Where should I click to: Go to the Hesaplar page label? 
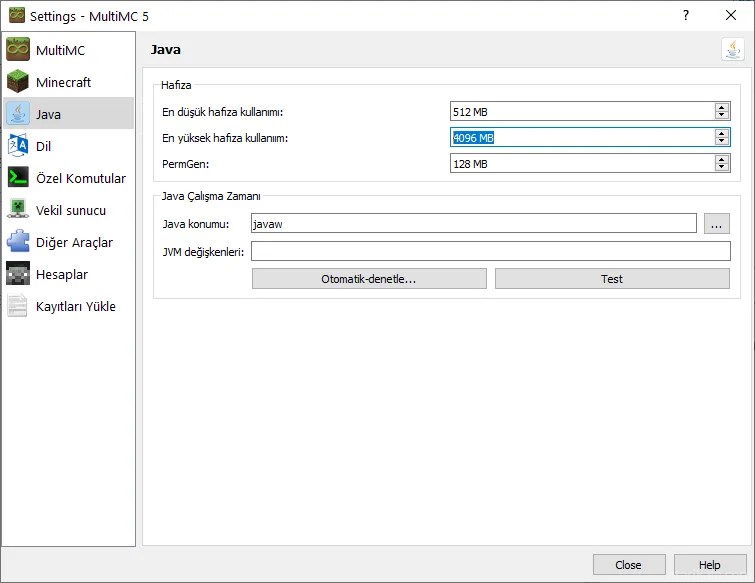pyautogui.click(x=62, y=274)
